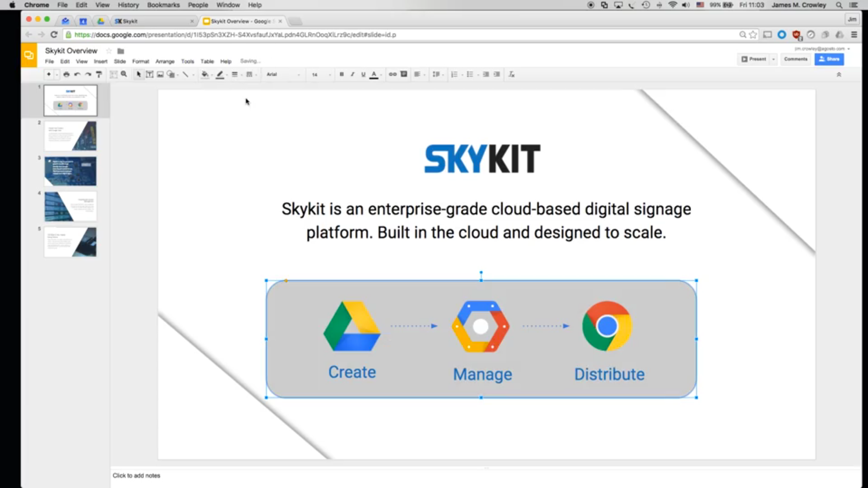Toggle the numbered list
Viewport: 868px width, 488px height.
pyautogui.click(x=455, y=74)
